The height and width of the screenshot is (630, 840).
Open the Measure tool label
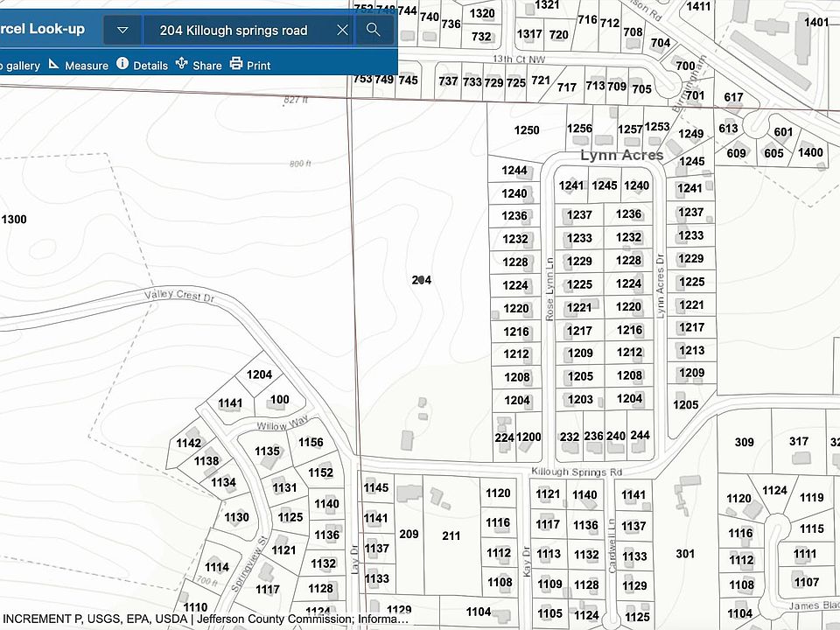(87, 66)
